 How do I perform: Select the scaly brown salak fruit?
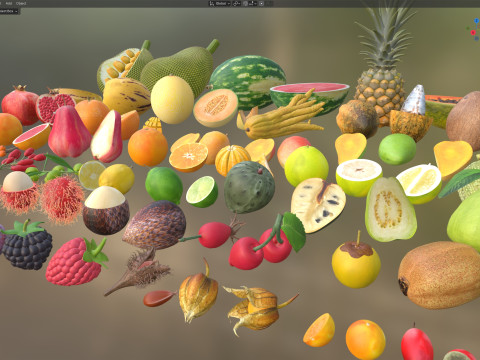pyautogui.click(x=155, y=225)
